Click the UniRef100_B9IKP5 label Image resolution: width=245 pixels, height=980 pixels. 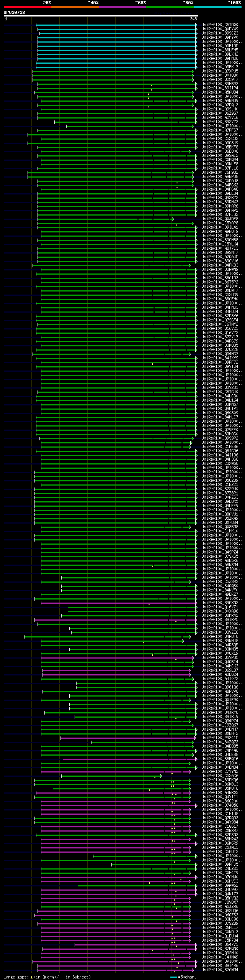point(220,620)
